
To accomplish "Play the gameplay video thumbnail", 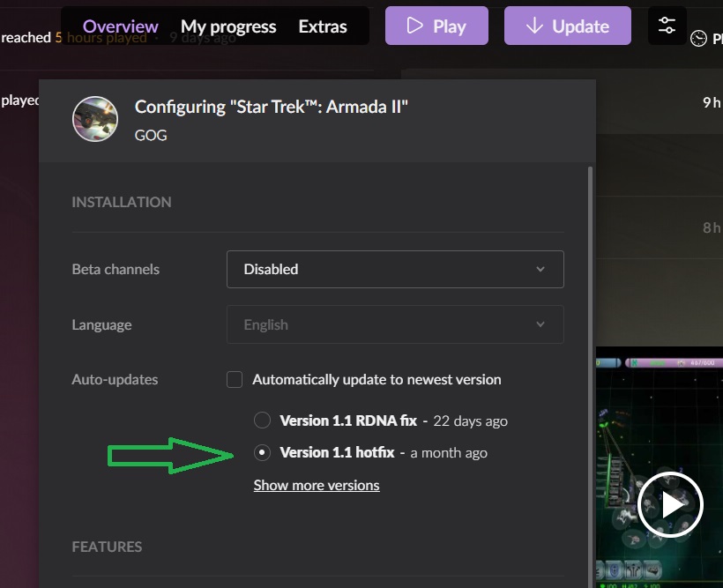I will click(x=670, y=504).
